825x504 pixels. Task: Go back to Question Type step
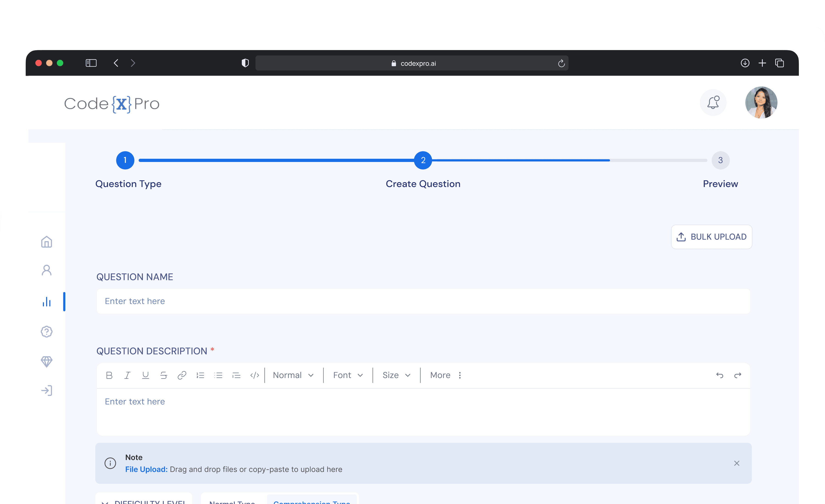[125, 160]
